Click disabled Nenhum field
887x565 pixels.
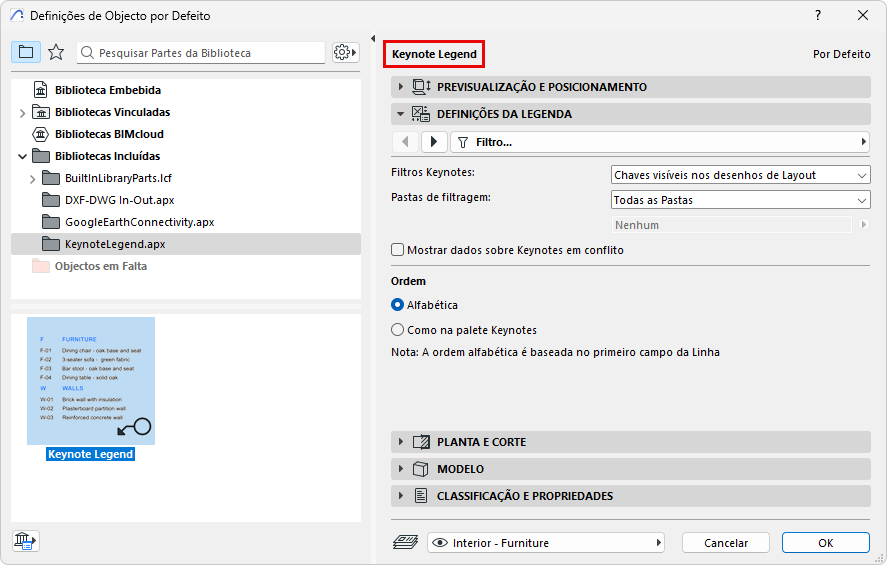tap(731, 225)
